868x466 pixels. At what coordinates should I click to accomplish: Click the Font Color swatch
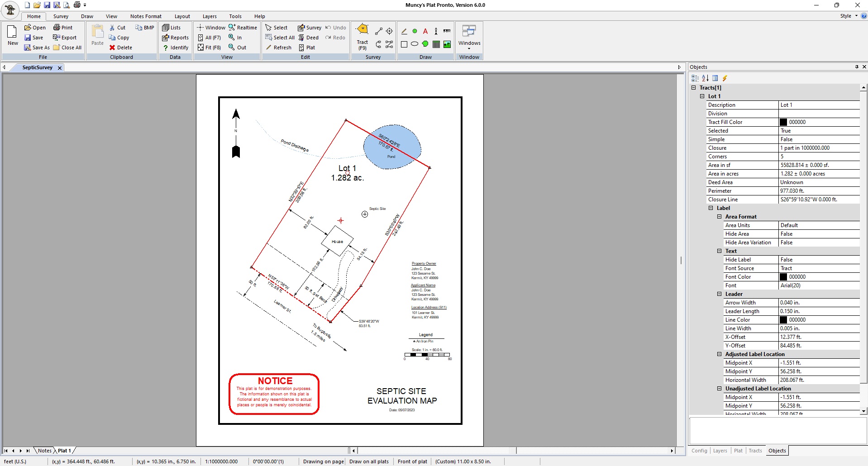click(783, 277)
